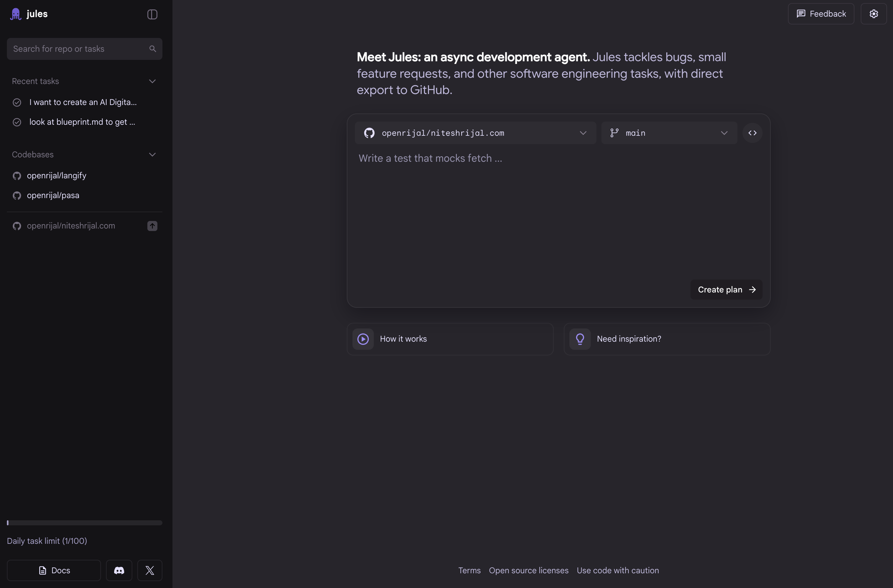The width and height of the screenshot is (893, 588).
Task: Click the How it works play icon
Action: (363, 339)
